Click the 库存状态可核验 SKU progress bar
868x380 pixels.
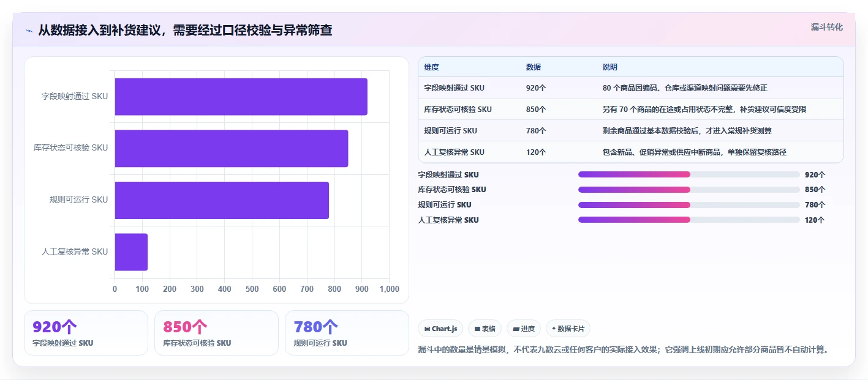point(689,190)
